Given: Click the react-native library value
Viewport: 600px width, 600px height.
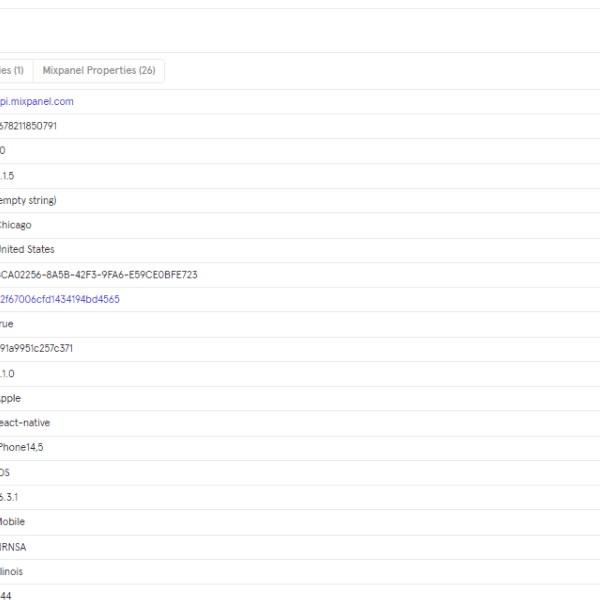Looking at the screenshot, I should 24,423.
